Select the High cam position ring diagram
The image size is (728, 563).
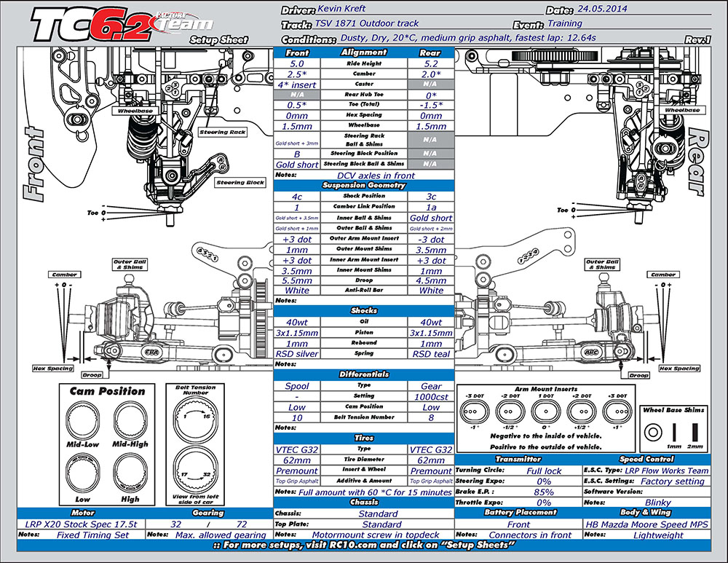(x=130, y=473)
